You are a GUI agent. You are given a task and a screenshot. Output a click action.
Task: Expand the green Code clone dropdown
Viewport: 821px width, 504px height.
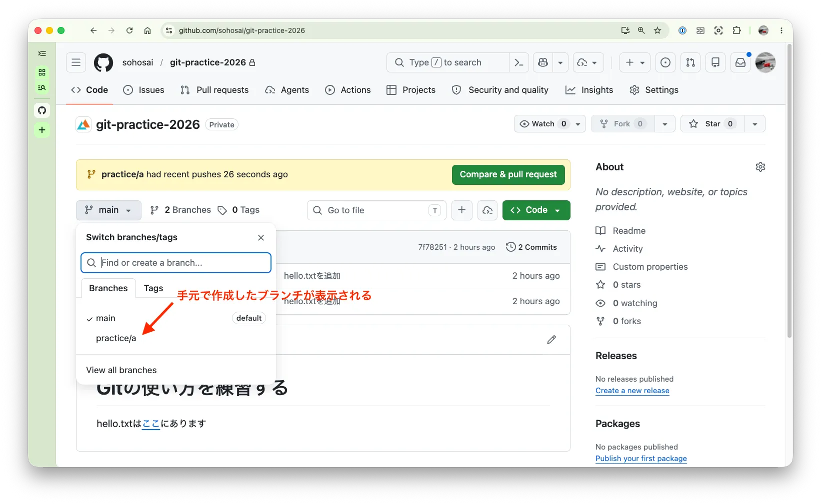[536, 210]
